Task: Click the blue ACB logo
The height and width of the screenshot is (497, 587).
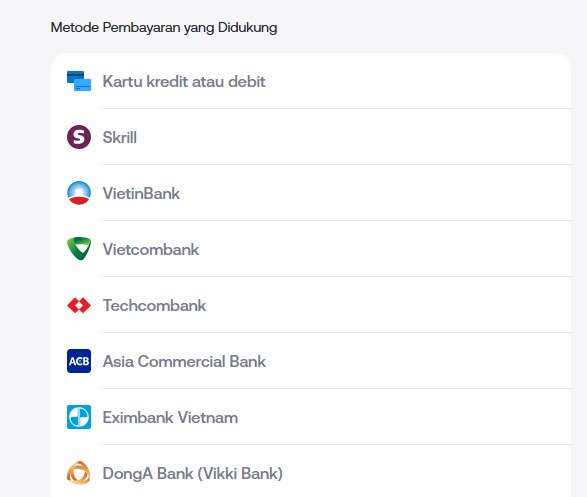Action: pos(79,361)
